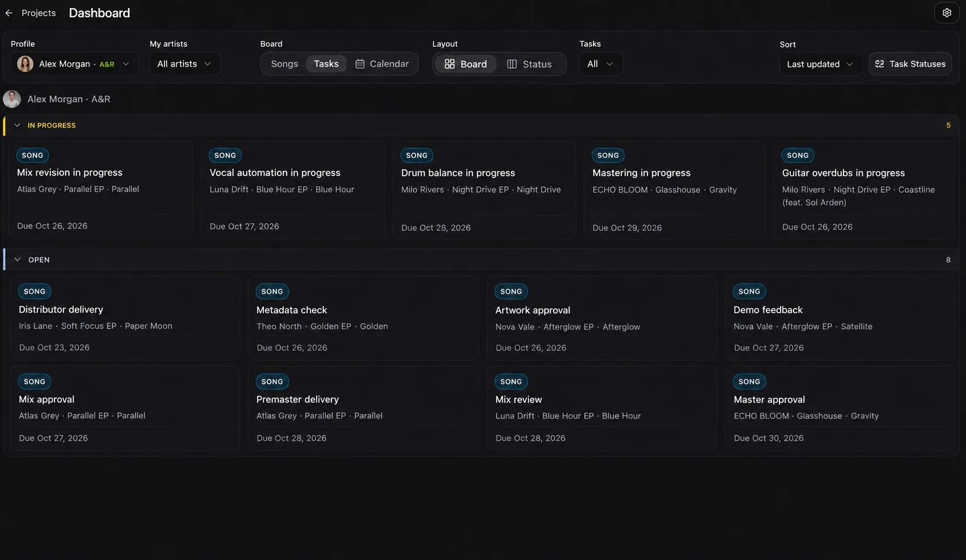Click the Due Oct 23, 2026 date
Image resolution: width=966 pixels, height=560 pixels.
54,348
